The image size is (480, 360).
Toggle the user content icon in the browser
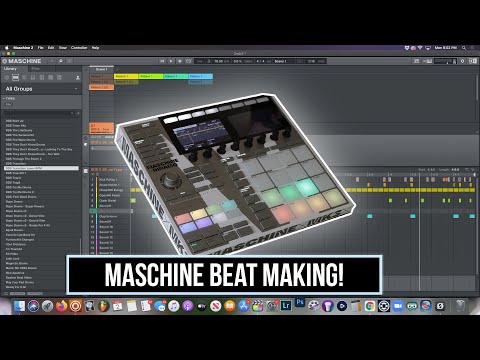78,77
